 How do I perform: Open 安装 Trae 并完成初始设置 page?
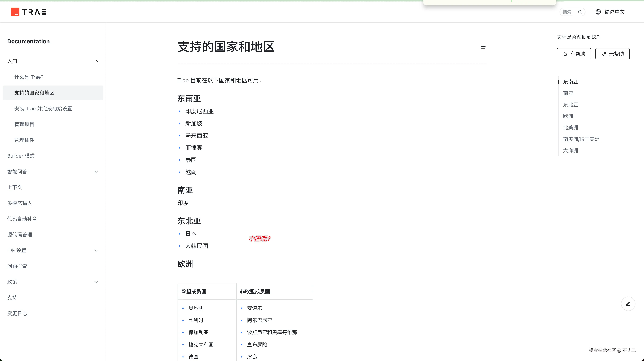43,108
